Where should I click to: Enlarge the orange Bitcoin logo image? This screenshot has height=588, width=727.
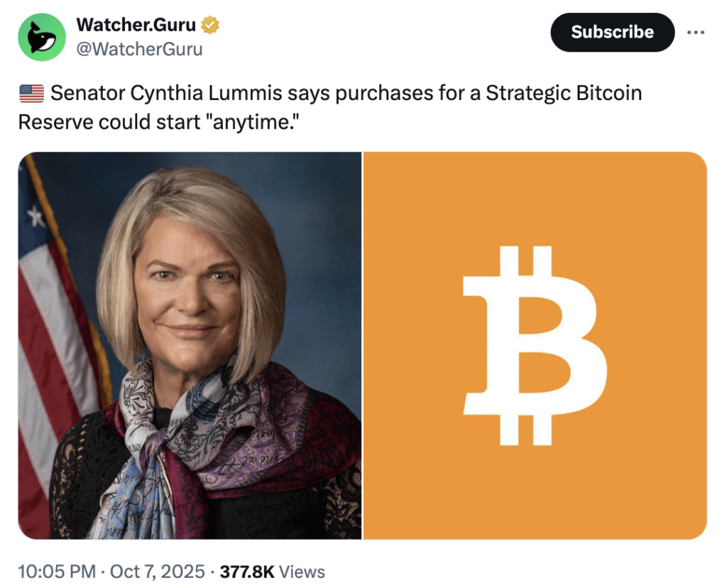click(x=535, y=345)
